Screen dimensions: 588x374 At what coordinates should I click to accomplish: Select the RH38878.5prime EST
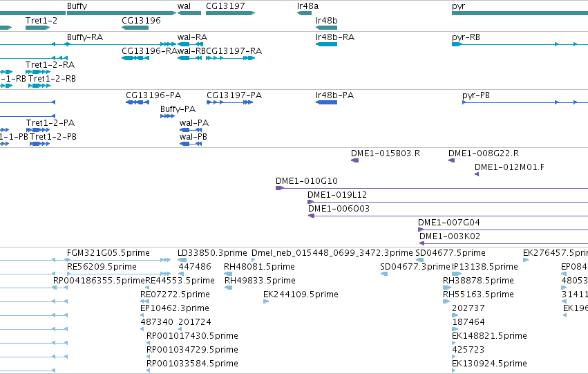coord(447,288)
